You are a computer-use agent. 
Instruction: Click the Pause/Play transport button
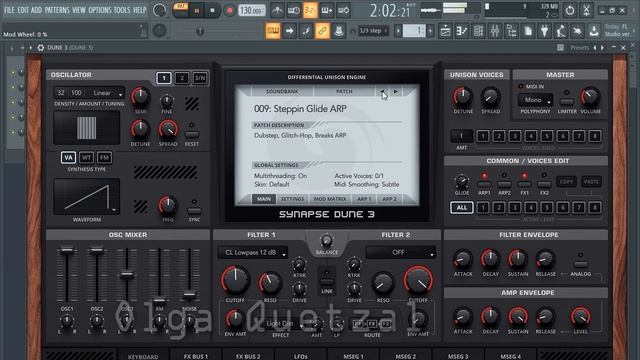click(x=196, y=10)
